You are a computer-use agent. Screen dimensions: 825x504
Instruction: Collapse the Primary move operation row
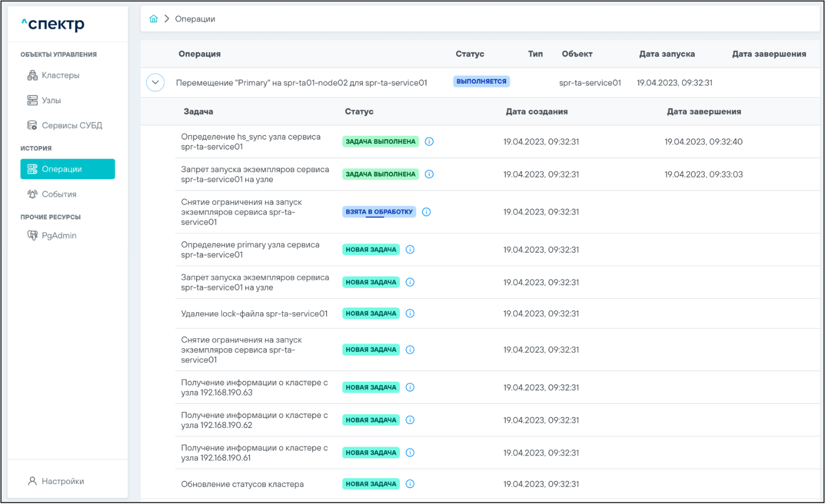[155, 83]
